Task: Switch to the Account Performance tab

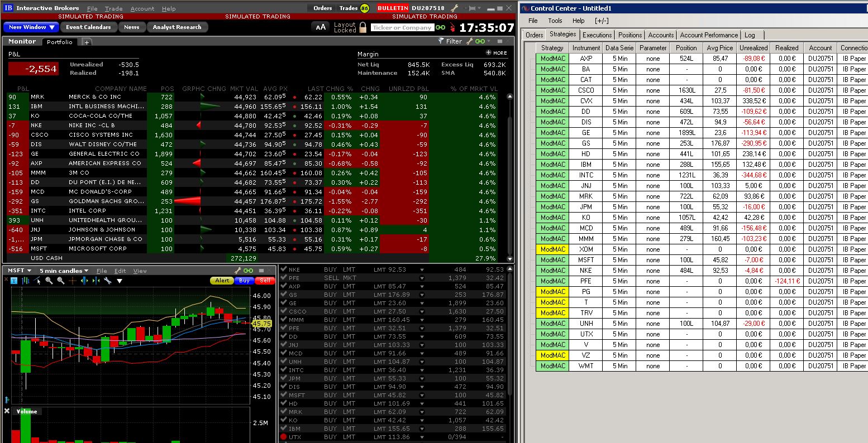Action: (x=709, y=35)
